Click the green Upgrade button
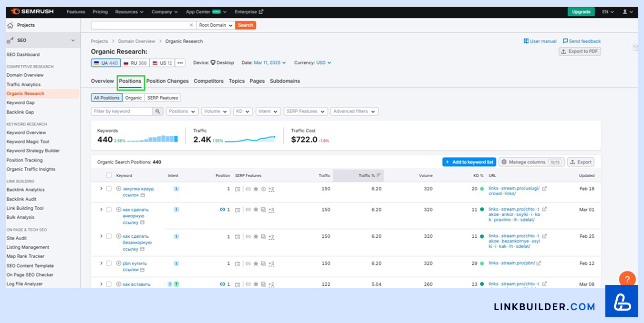The height and width of the screenshot is (323, 644). tap(581, 12)
